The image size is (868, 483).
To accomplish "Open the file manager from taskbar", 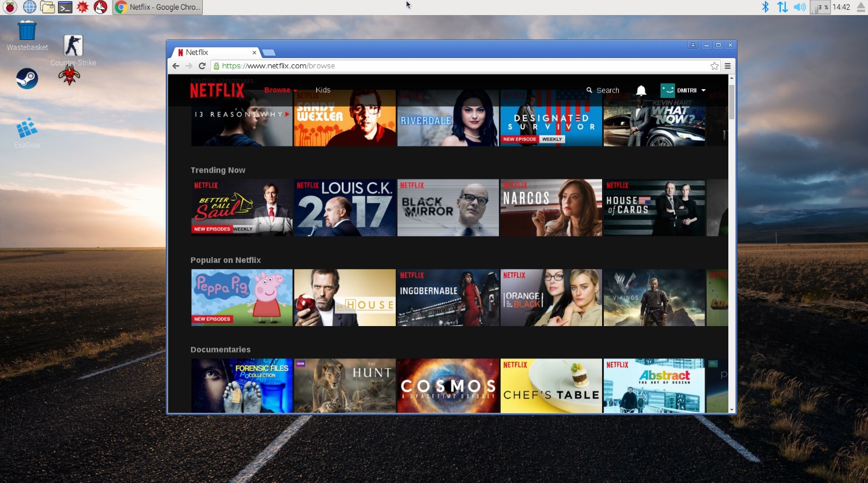I will [x=47, y=7].
